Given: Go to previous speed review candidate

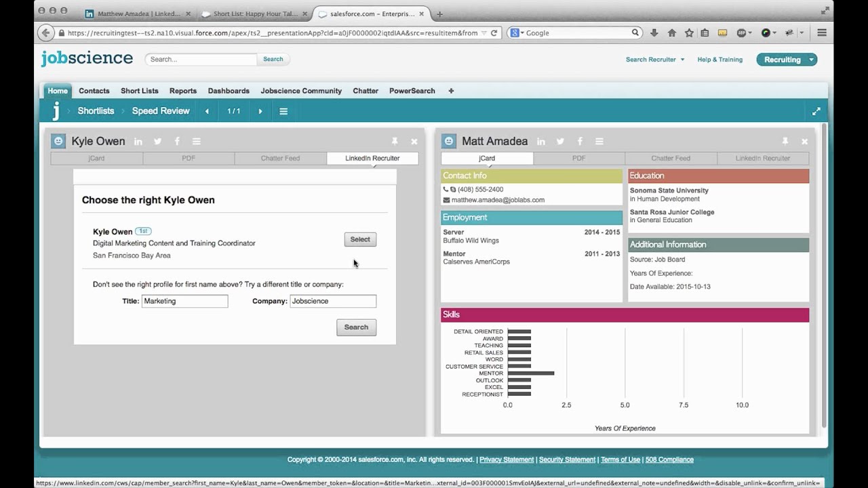Looking at the screenshot, I should 207,111.
